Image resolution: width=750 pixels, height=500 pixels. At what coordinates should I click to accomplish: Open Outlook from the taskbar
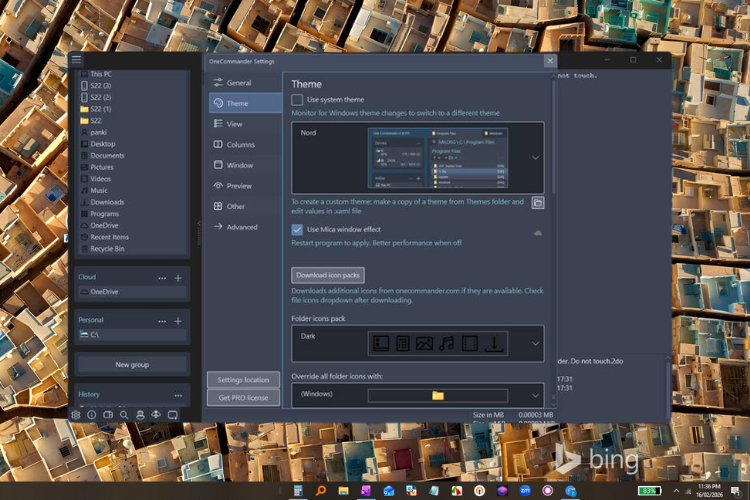(x=388, y=490)
